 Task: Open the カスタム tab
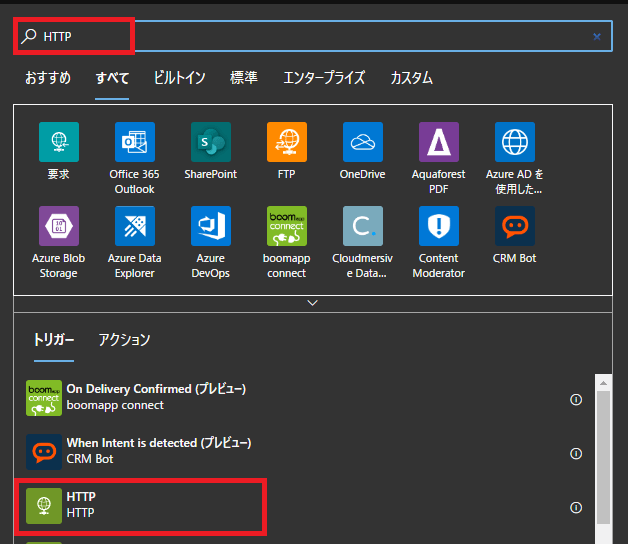[411, 78]
